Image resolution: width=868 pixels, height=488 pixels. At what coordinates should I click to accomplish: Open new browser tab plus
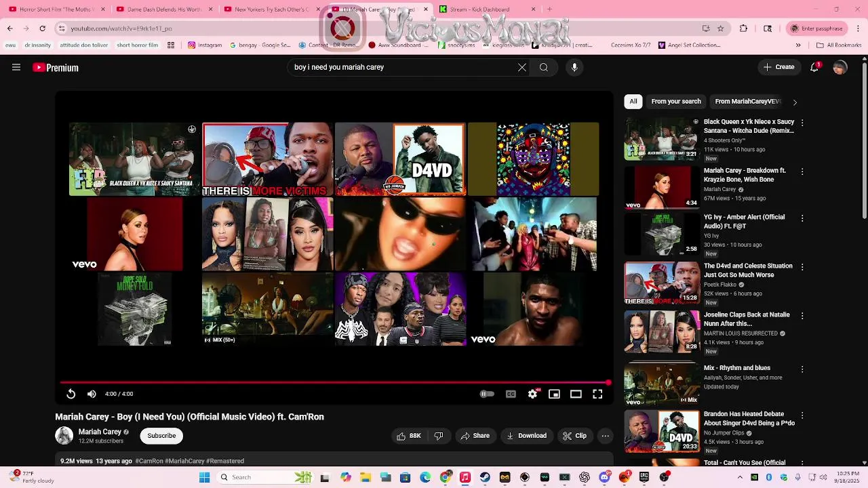click(x=549, y=9)
